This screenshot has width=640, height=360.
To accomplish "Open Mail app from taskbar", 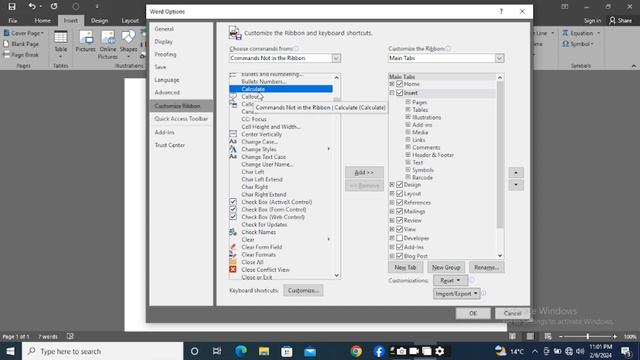I will click(x=310, y=351).
